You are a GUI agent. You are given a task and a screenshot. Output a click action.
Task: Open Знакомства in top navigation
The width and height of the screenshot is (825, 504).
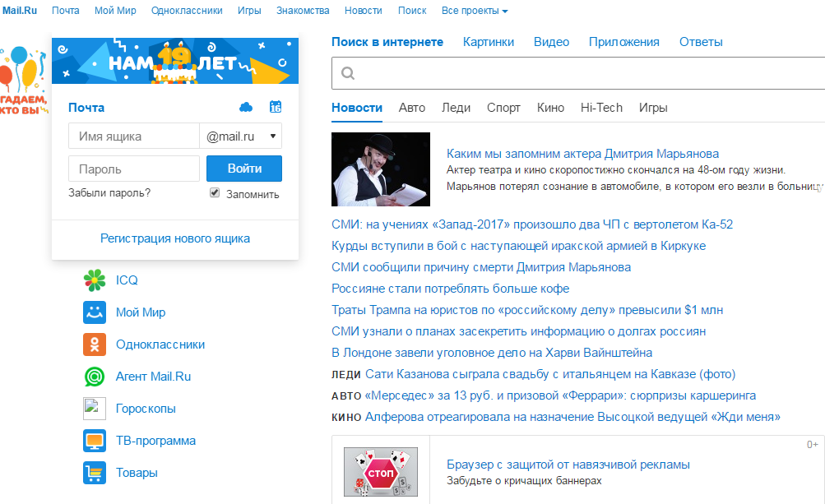(303, 11)
